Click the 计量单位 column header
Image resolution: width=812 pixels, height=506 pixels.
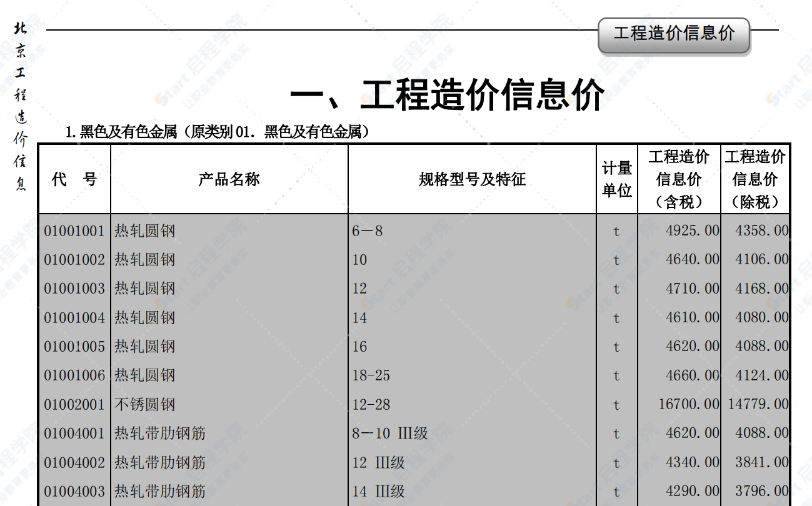pyautogui.click(x=617, y=179)
